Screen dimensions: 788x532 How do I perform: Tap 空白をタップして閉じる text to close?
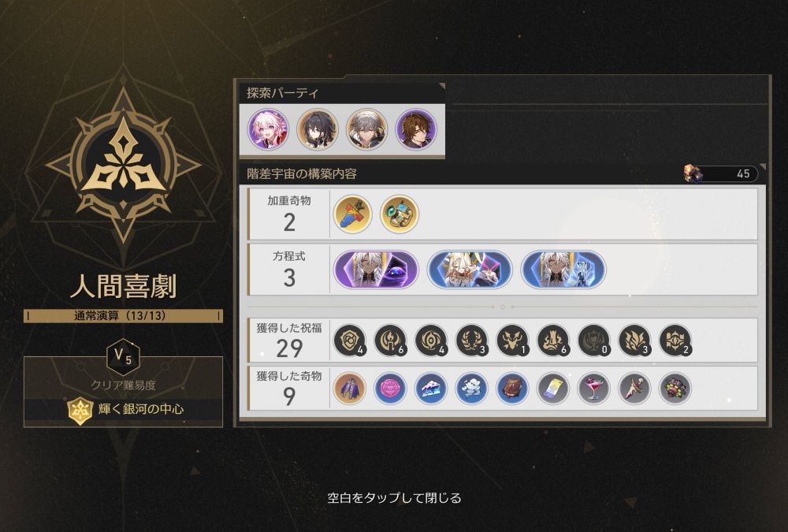pyautogui.click(x=394, y=498)
